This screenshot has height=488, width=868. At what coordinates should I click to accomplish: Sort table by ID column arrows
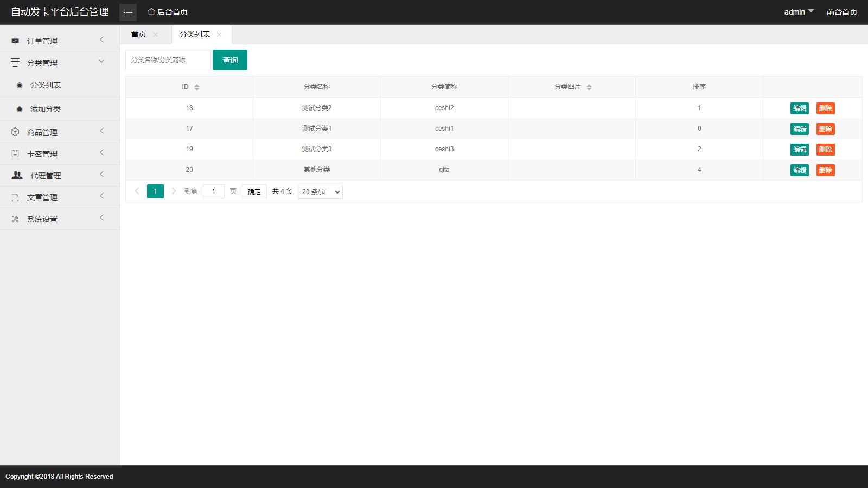coord(197,87)
